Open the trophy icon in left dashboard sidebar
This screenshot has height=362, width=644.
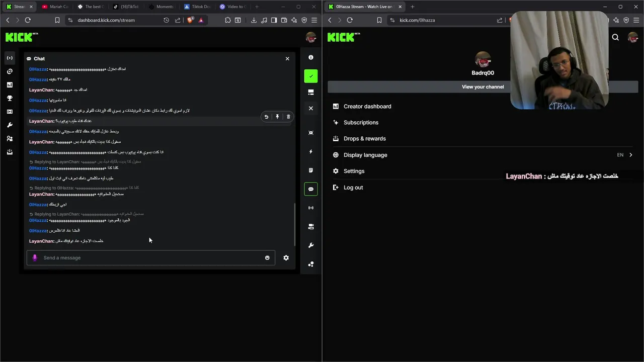10,98
